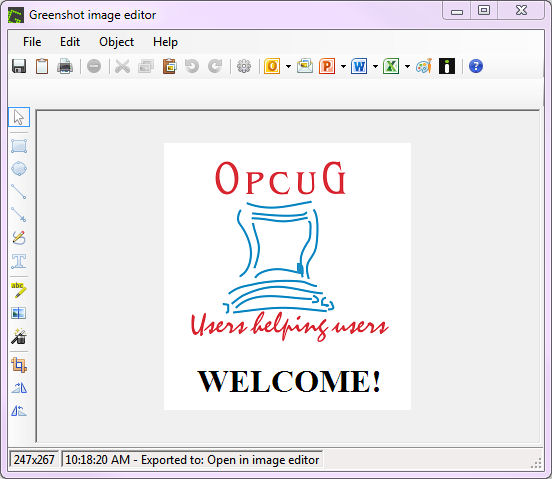Select the add text (T) tool
This screenshot has width=552, height=479.
(x=19, y=261)
